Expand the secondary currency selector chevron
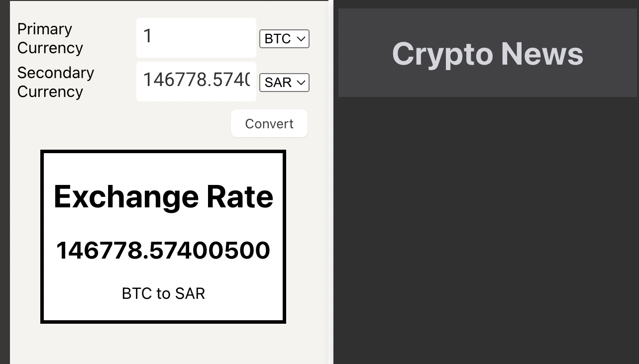 pos(301,83)
